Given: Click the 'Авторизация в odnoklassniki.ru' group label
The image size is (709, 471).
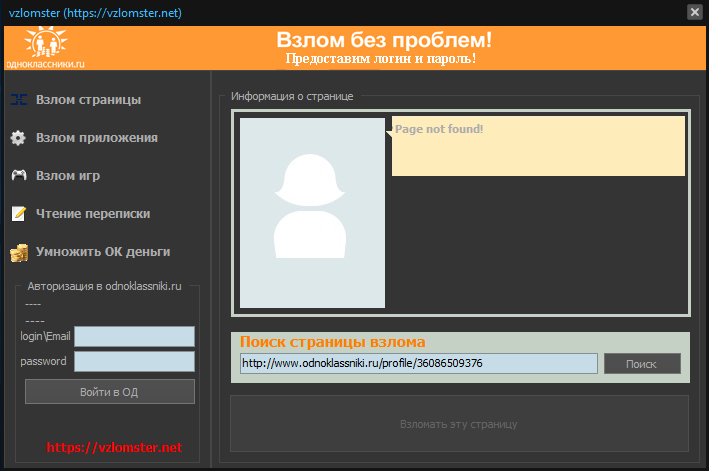Looking at the screenshot, I should (104, 286).
